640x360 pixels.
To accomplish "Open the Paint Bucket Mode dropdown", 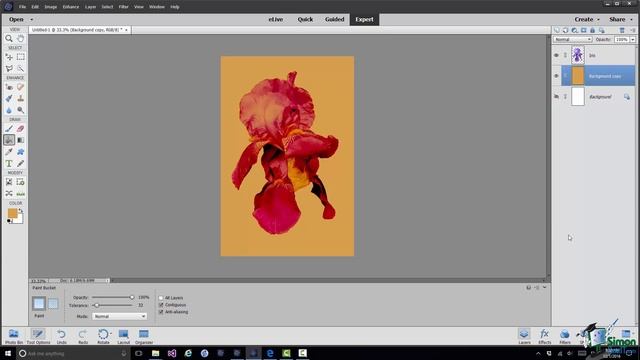I will [119, 316].
